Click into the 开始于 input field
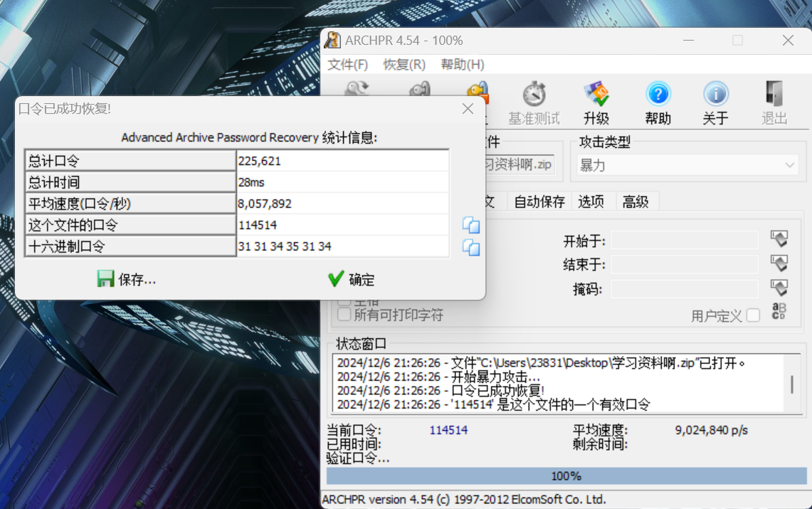The width and height of the screenshot is (812, 509). click(x=684, y=240)
